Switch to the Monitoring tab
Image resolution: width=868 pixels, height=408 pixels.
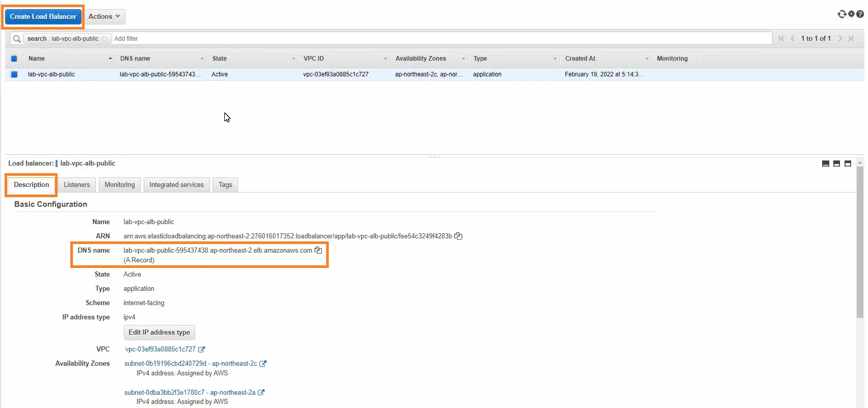coord(120,185)
